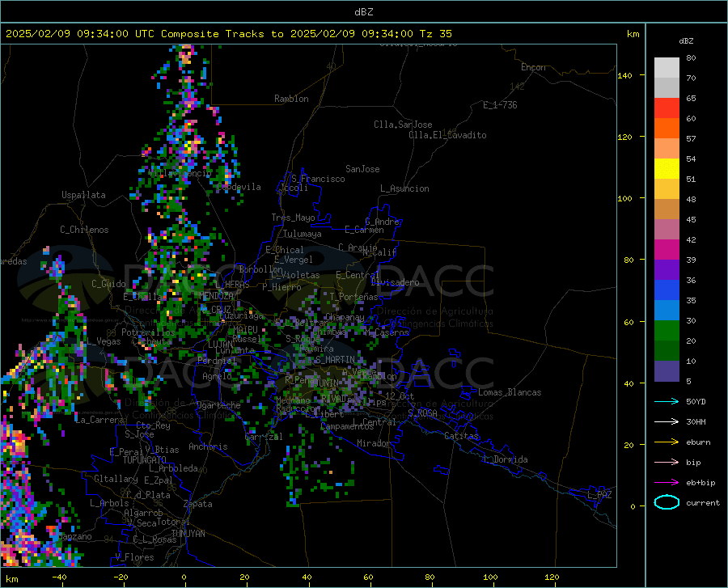
Task: Click the cyan 'current' ellipse symbol
Action: pos(667,502)
